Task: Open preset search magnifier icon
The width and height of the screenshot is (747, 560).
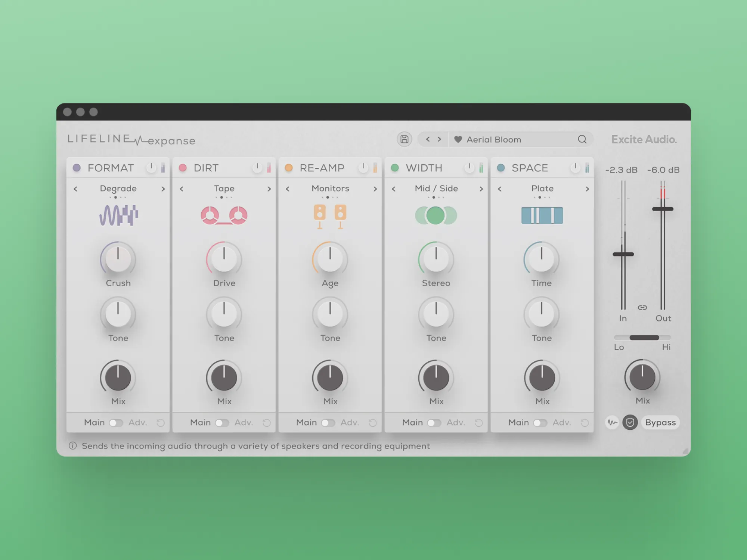Action: coord(582,140)
